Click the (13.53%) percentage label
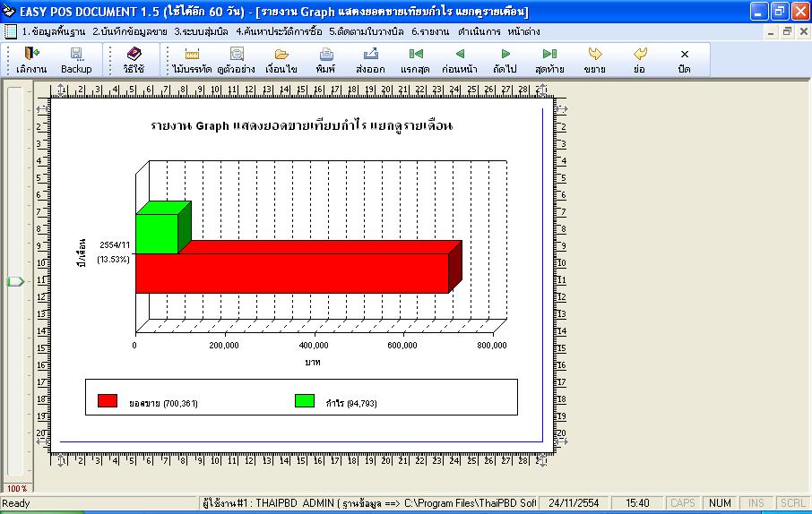Viewport: 812px width, 514px height. click(114, 259)
